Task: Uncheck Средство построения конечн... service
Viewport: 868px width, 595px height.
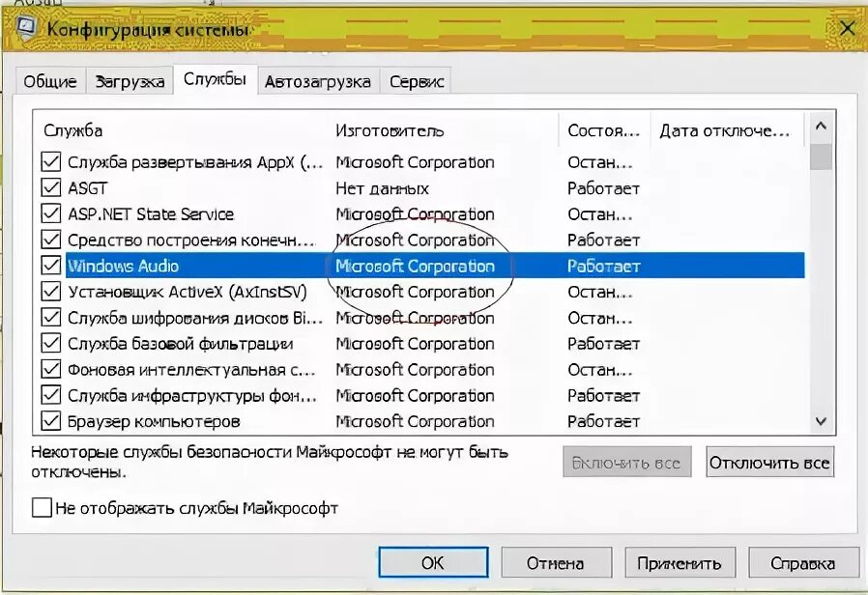Action: pyautogui.click(x=51, y=240)
